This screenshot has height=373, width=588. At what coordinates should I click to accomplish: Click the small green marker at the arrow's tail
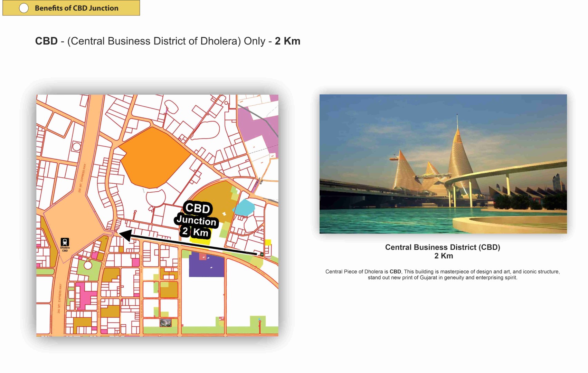point(262,255)
